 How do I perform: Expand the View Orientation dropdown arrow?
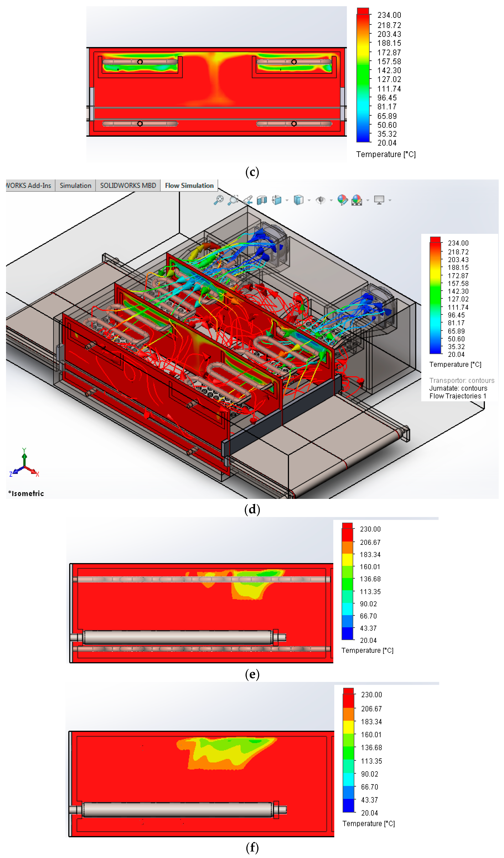click(x=287, y=200)
